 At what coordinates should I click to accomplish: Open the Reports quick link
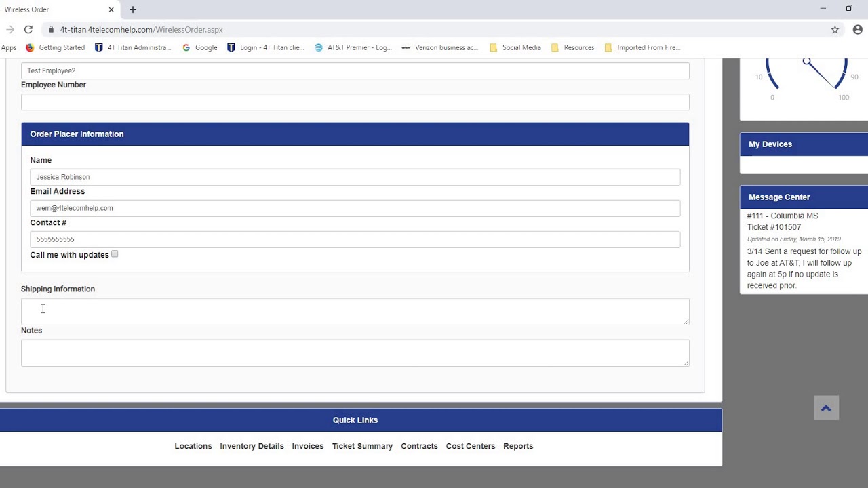pyautogui.click(x=518, y=446)
